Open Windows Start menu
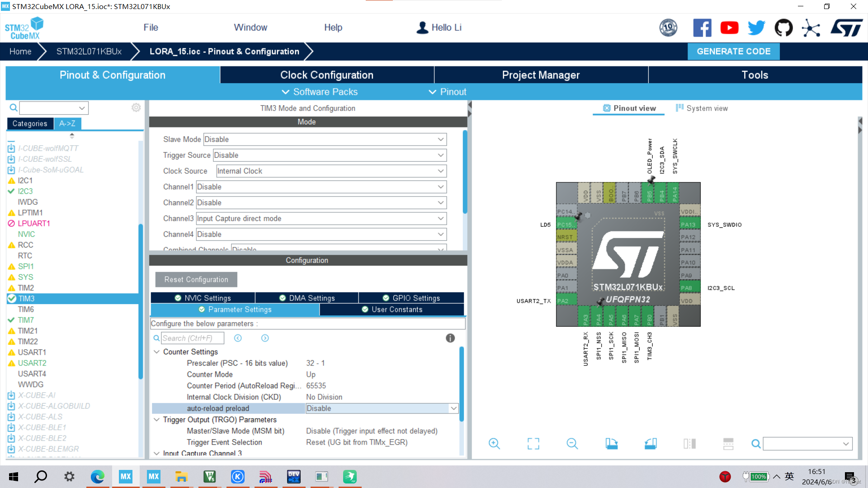This screenshot has width=868, height=488. click(x=14, y=477)
